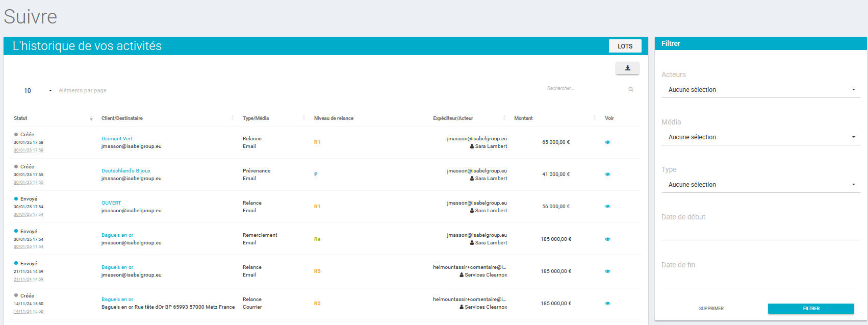The height and width of the screenshot is (325, 868).
Task: Apply filters with the FILTRER button
Action: click(811, 309)
